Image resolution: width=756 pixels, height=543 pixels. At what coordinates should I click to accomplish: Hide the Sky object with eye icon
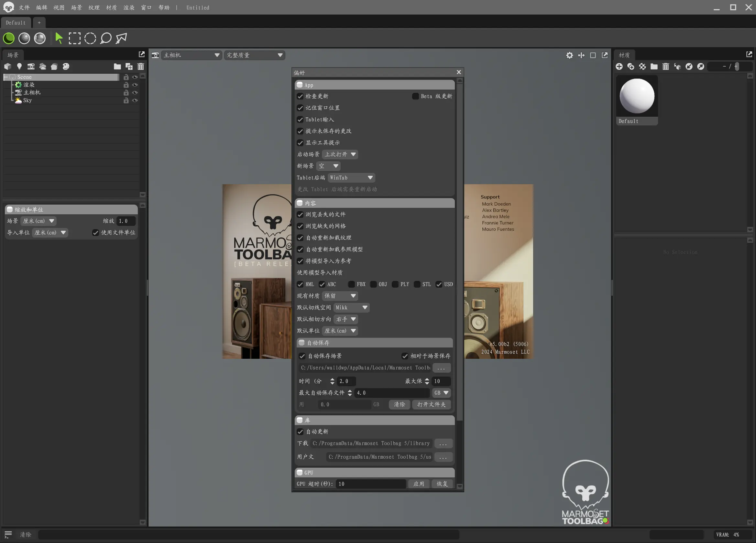pos(135,100)
